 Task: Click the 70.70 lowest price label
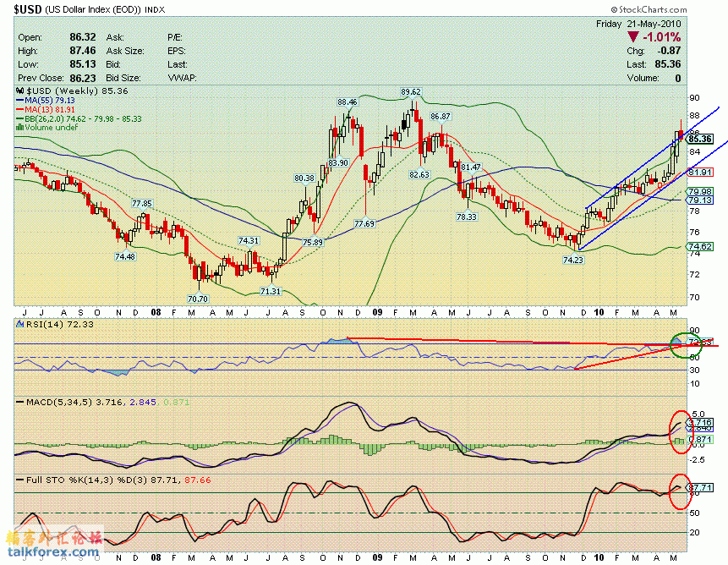(198, 299)
